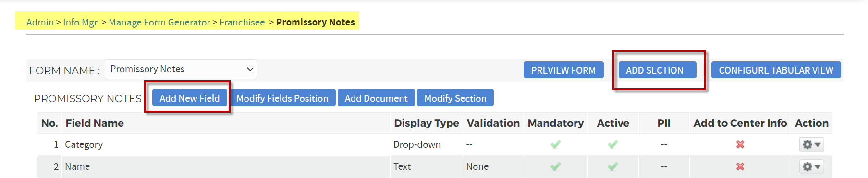Click Add Document button
868x178 pixels.
[x=376, y=98]
